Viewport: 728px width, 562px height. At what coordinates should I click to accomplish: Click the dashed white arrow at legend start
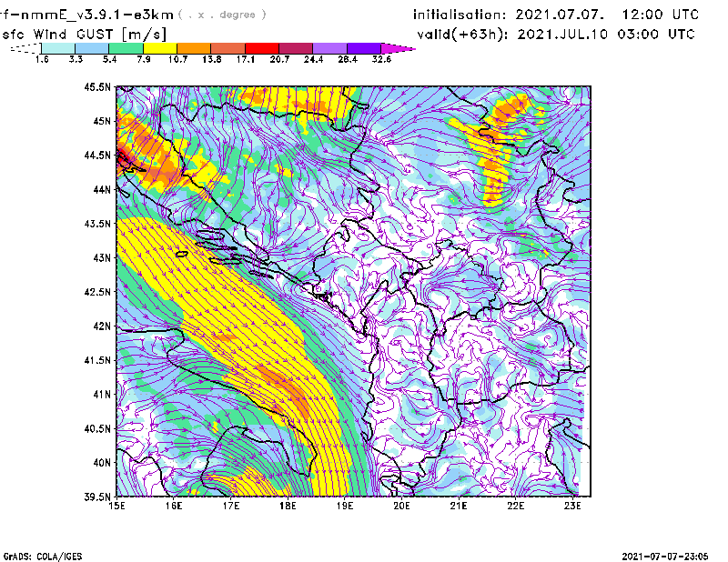[25, 48]
